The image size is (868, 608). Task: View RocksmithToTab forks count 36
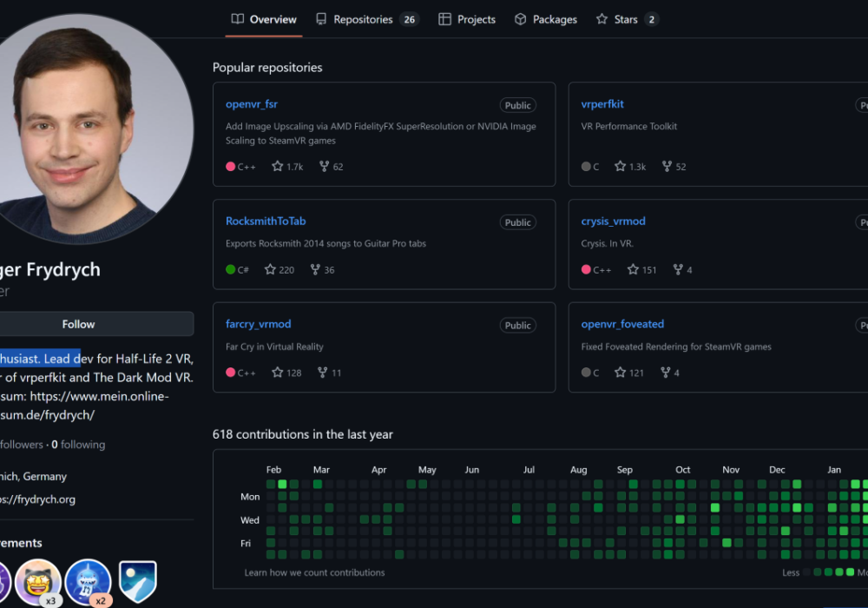pyautogui.click(x=322, y=269)
